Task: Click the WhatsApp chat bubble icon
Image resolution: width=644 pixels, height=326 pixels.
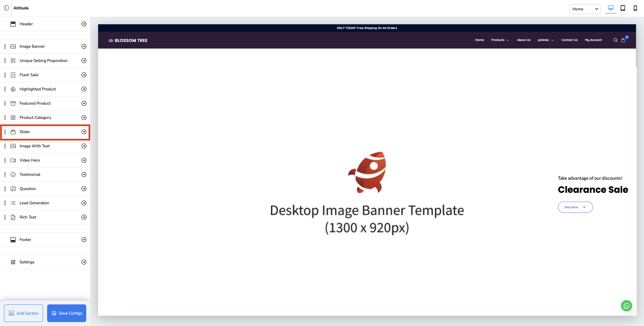Action: (626, 306)
